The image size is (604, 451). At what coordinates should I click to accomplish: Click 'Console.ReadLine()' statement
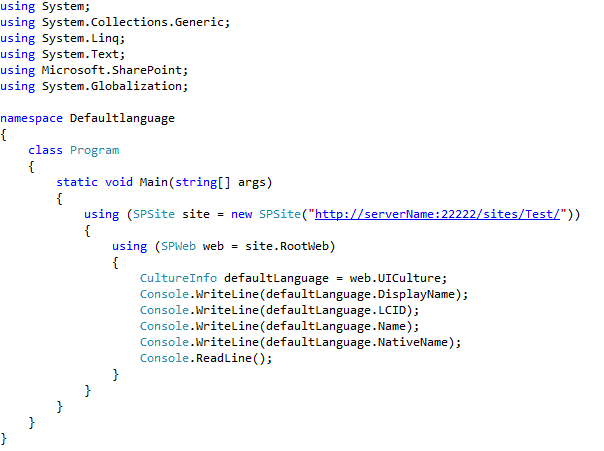coord(206,358)
